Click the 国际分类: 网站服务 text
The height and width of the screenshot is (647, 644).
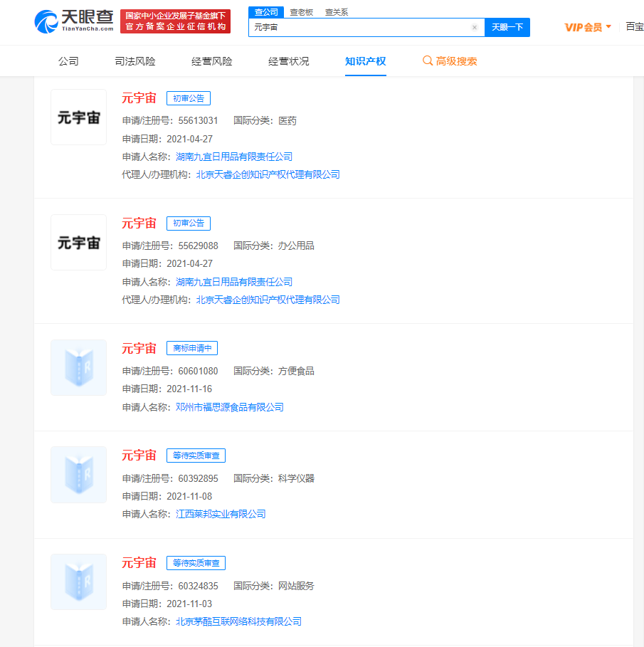[x=274, y=586]
